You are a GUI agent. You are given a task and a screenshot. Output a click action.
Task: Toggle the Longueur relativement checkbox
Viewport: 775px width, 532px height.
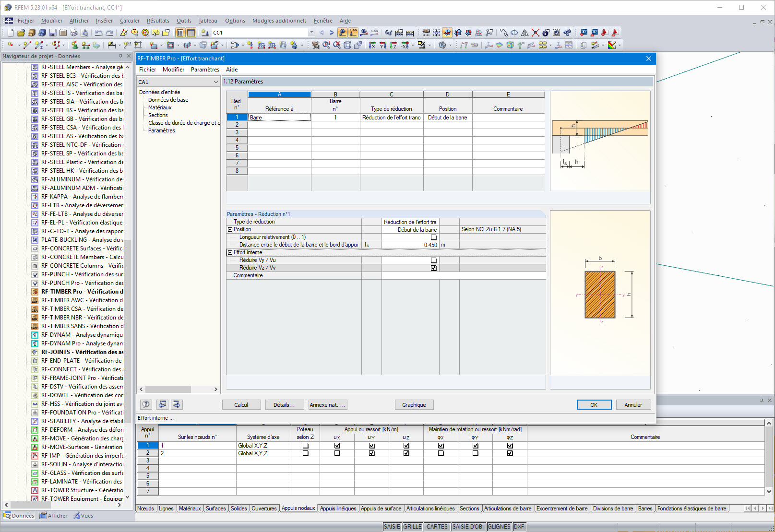click(434, 237)
